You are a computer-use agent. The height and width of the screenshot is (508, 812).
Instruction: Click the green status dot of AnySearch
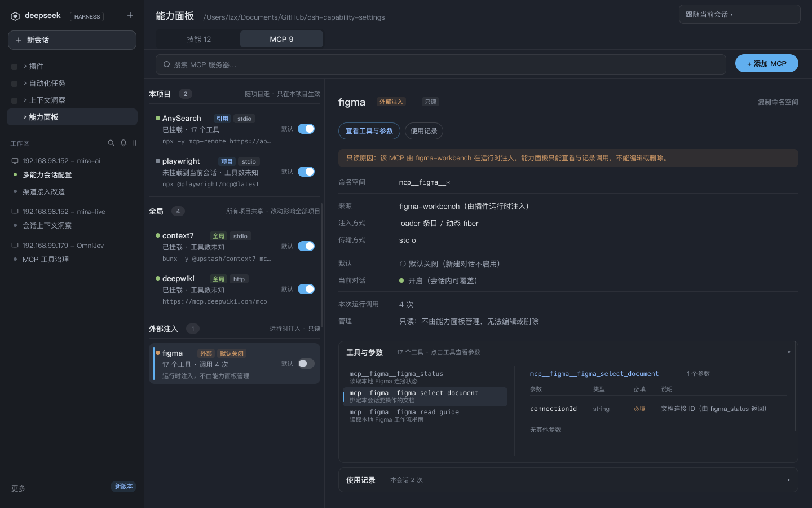tap(158, 118)
